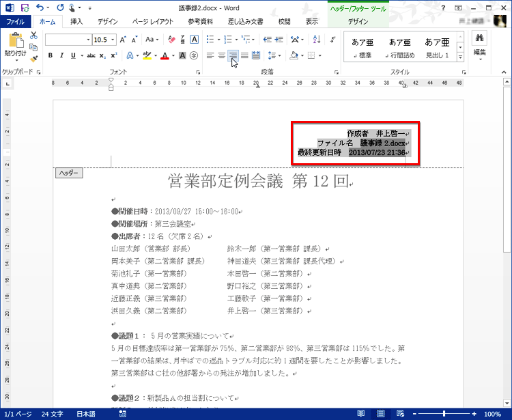Apply the 標準 style

click(x=362, y=48)
